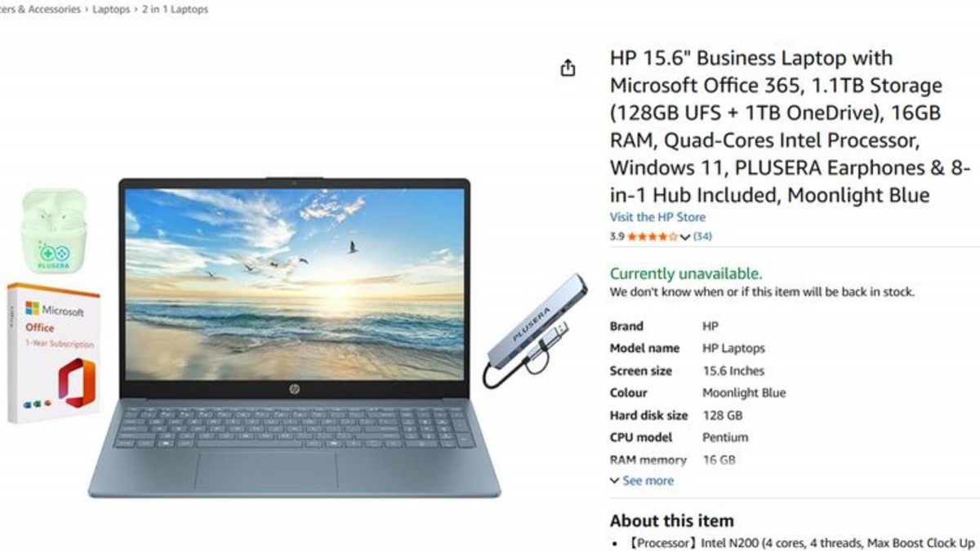Screen dimensions: 980x551
Task: Click the 3.9 rating number
Action: (617, 237)
